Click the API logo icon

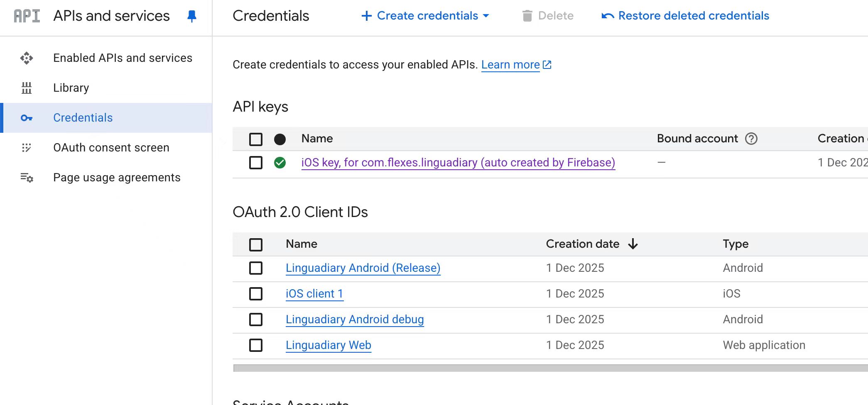tap(27, 16)
